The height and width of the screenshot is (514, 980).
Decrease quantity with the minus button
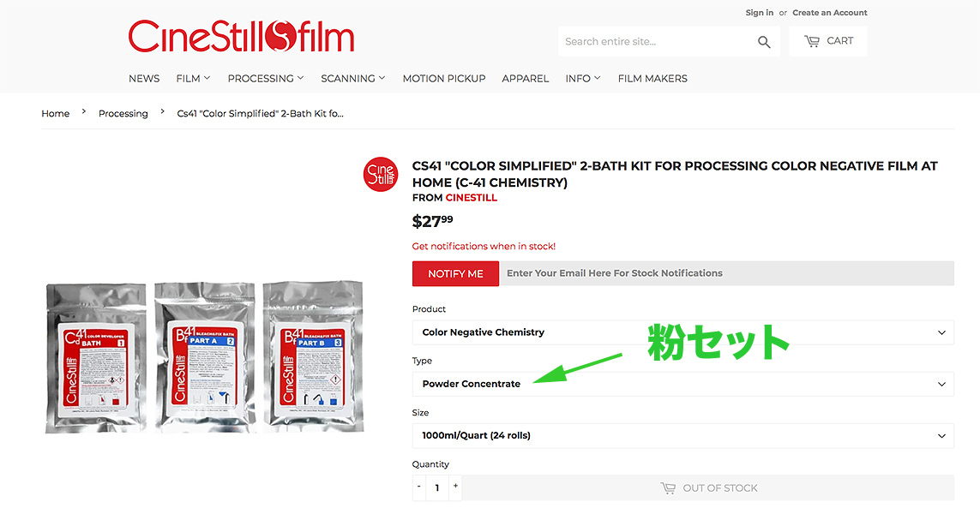[x=419, y=486]
